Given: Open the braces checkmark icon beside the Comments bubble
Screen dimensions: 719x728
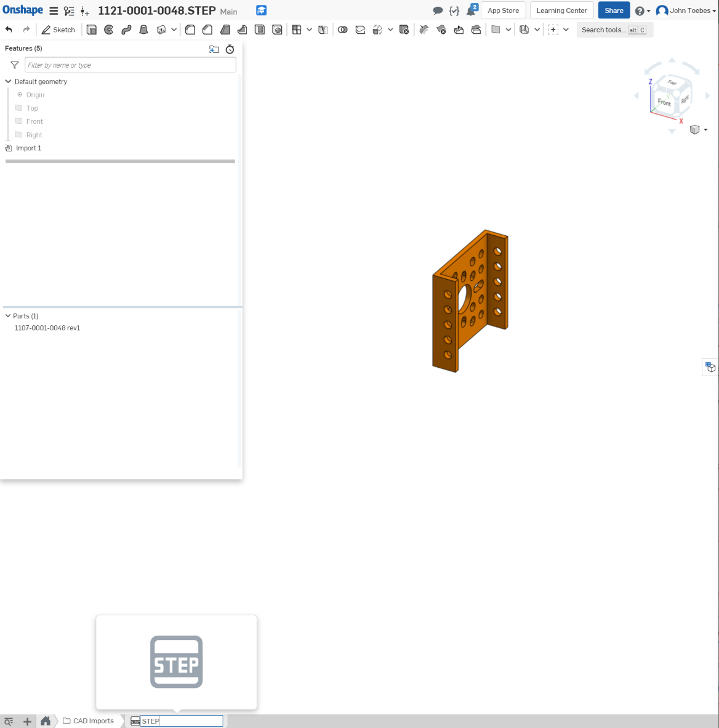Looking at the screenshot, I should pos(454,10).
